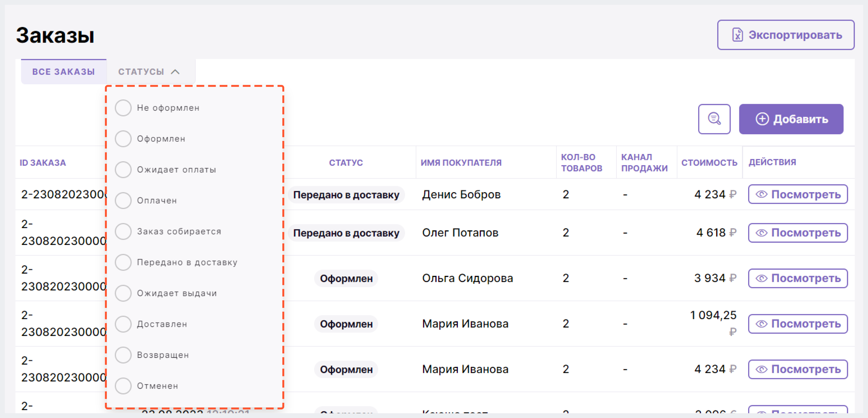Collapse the Статусы dropdown
This screenshot has height=418, width=868.
click(x=151, y=72)
